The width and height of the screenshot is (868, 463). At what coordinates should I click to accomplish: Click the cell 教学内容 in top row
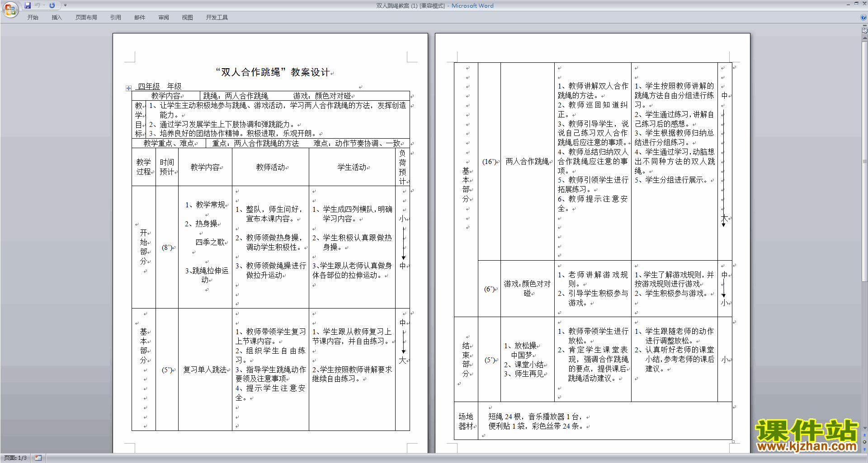coord(165,96)
